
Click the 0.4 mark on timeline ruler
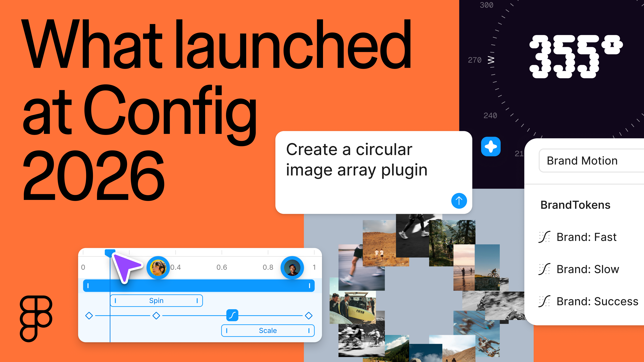(x=175, y=267)
